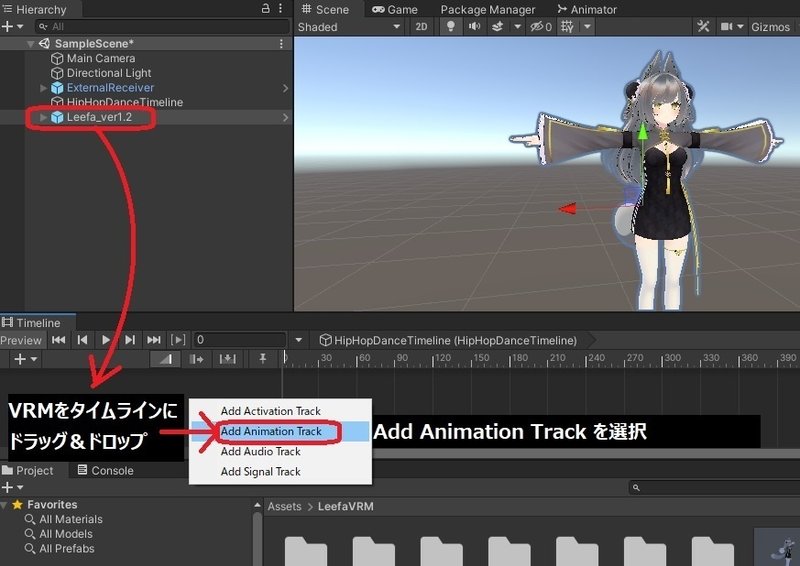Viewport: 800px width, 566px height.
Task: Switch to the Project tab
Action: (x=28, y=471)
